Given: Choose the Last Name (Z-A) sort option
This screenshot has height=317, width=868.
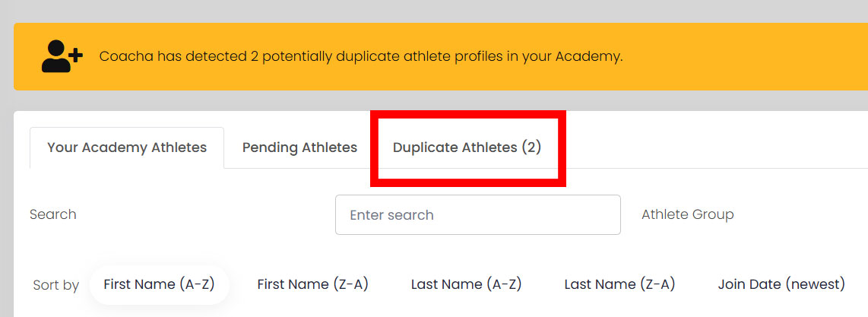Looking at the screenshot, I should tap(619, 284).
